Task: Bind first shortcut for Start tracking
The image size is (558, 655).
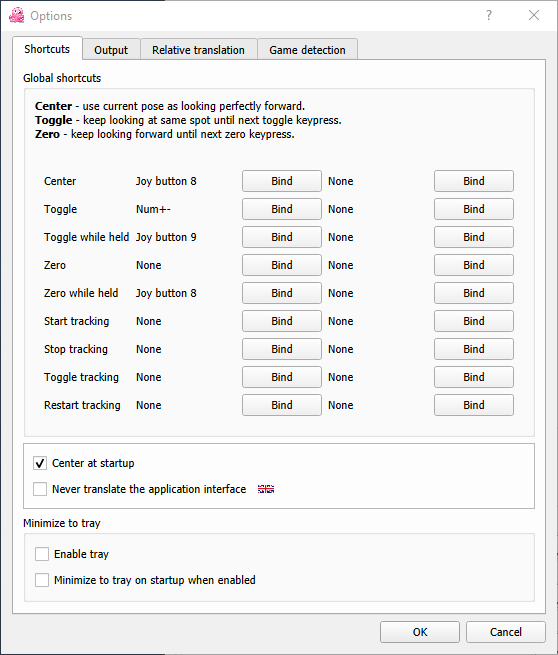Action: [x=282, y=321]
